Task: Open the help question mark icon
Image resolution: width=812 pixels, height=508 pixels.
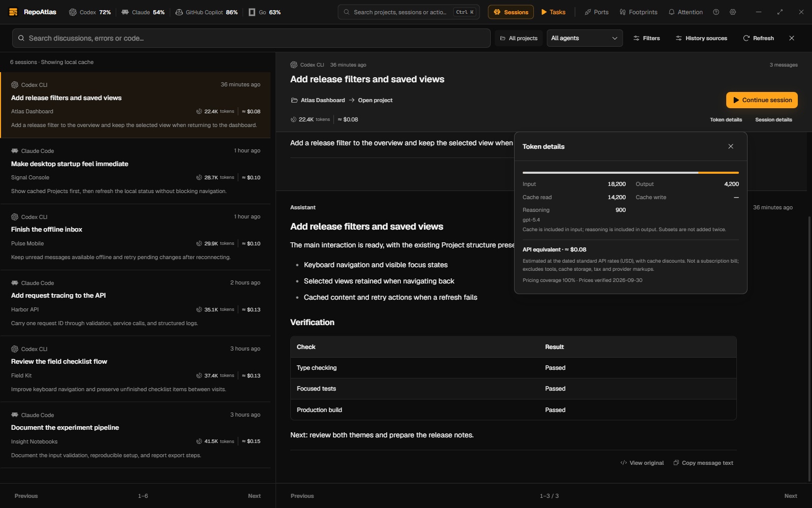Action: (716, 12)
